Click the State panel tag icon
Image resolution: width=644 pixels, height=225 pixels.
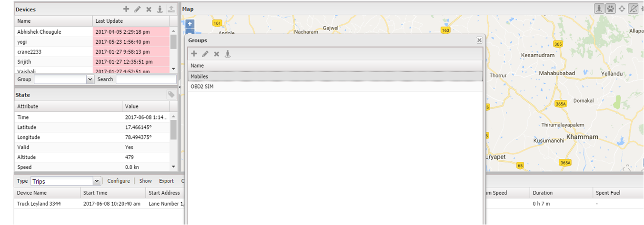[x=171, y=95]
